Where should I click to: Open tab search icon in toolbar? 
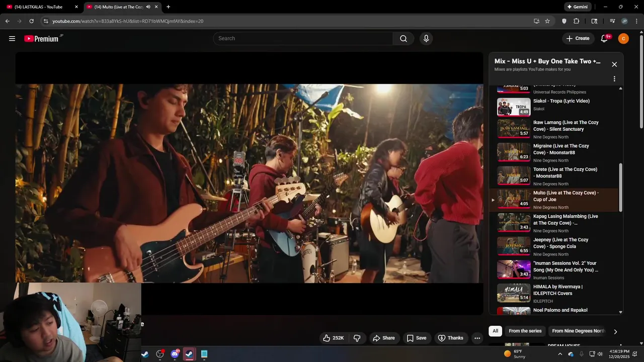[594, 21]
